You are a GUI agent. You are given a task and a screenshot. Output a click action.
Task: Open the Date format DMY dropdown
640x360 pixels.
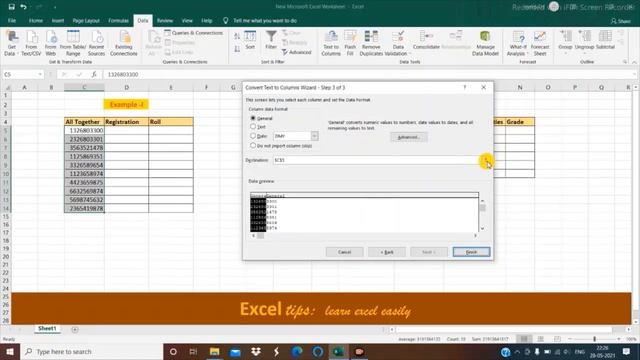[x=315, y=136]
